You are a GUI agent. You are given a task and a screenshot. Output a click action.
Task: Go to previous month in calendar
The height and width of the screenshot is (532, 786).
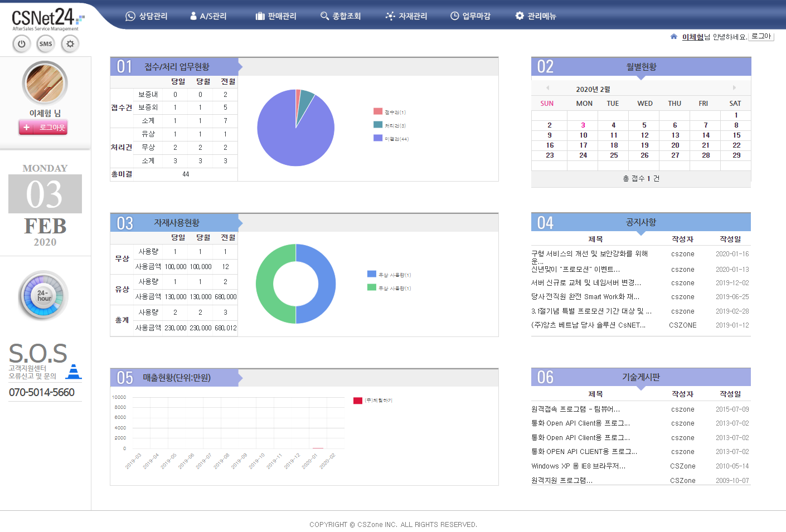547,88
